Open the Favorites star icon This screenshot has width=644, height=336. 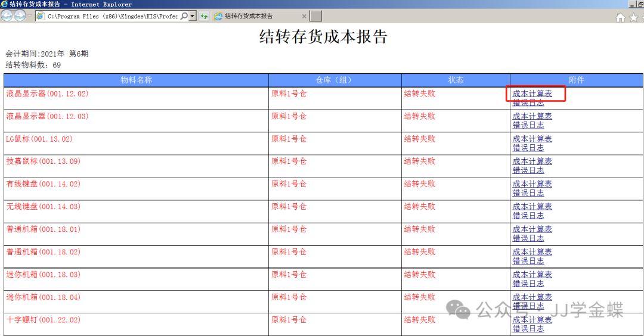(634, 17)
